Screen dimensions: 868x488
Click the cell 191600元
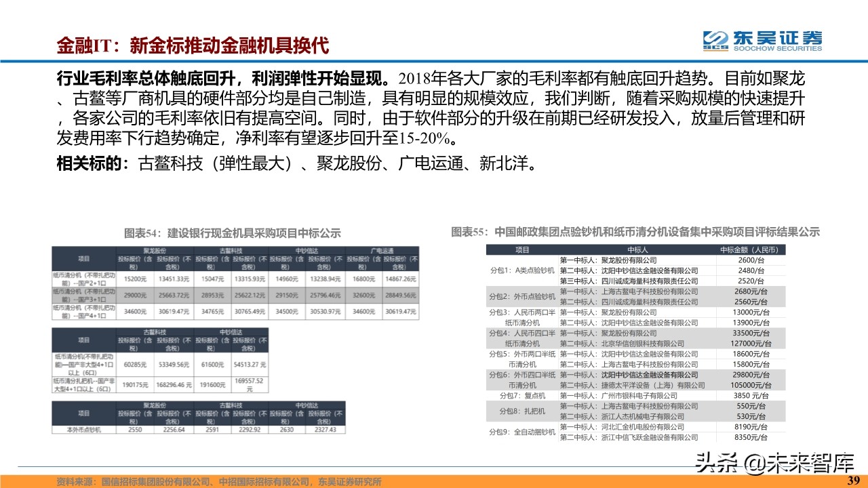(x=212, y=385)
